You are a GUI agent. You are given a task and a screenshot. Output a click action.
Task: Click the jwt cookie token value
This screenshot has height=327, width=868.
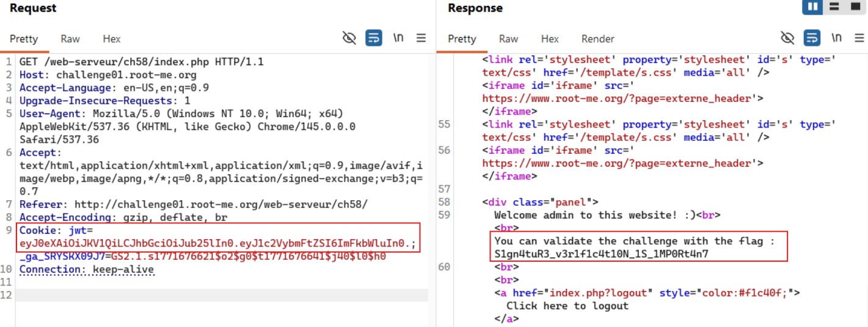coord(215,243)
